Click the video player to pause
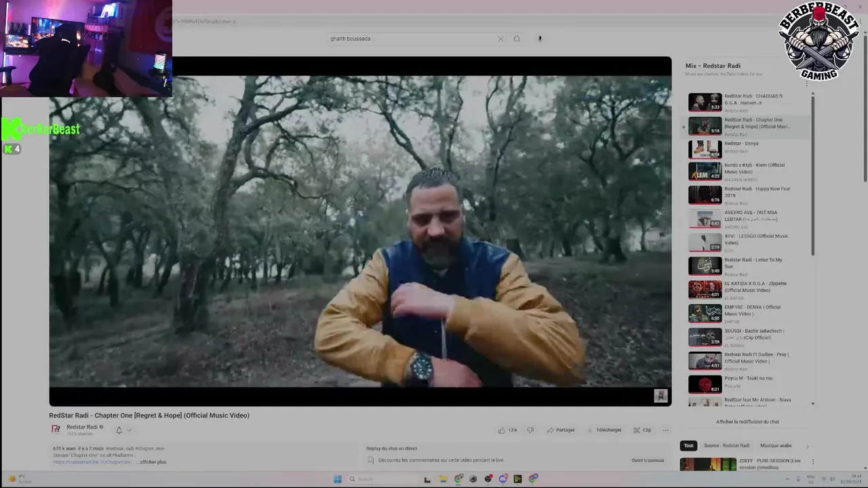Image resolution: width=868 pixels, height=488 pixels. click(x=360, y=231)
